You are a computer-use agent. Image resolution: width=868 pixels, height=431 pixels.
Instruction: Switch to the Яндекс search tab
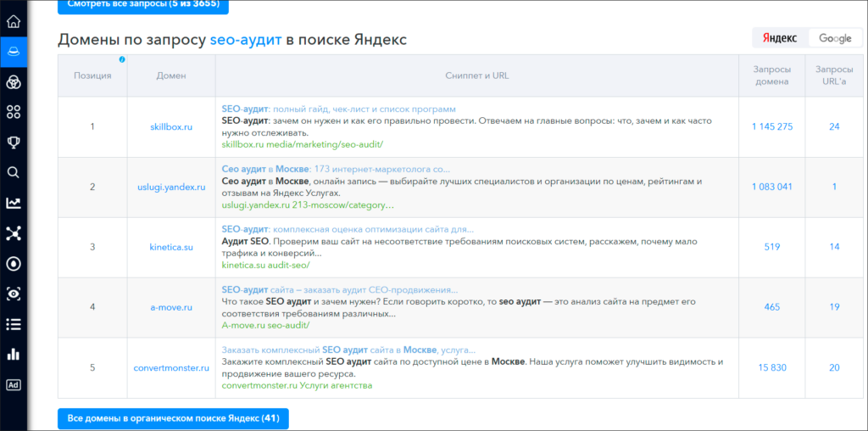pos(780,38)
